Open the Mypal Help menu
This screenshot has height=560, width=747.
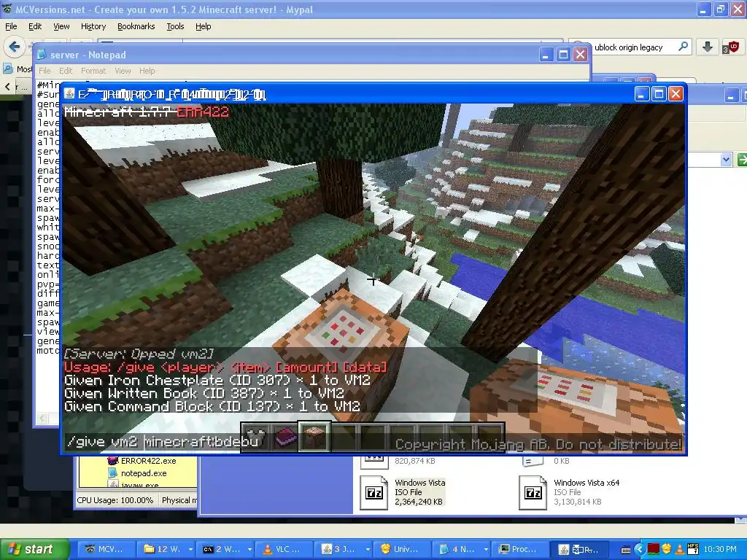[203, 26]
